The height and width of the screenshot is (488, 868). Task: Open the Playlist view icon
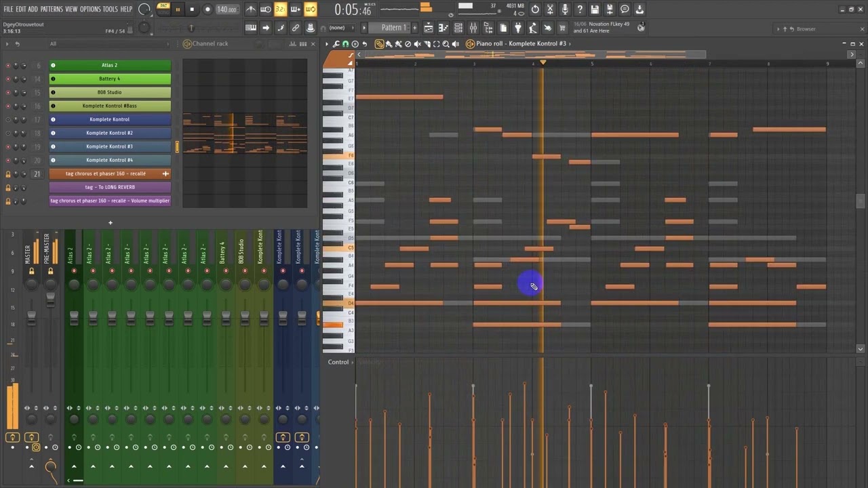(429, 28)
